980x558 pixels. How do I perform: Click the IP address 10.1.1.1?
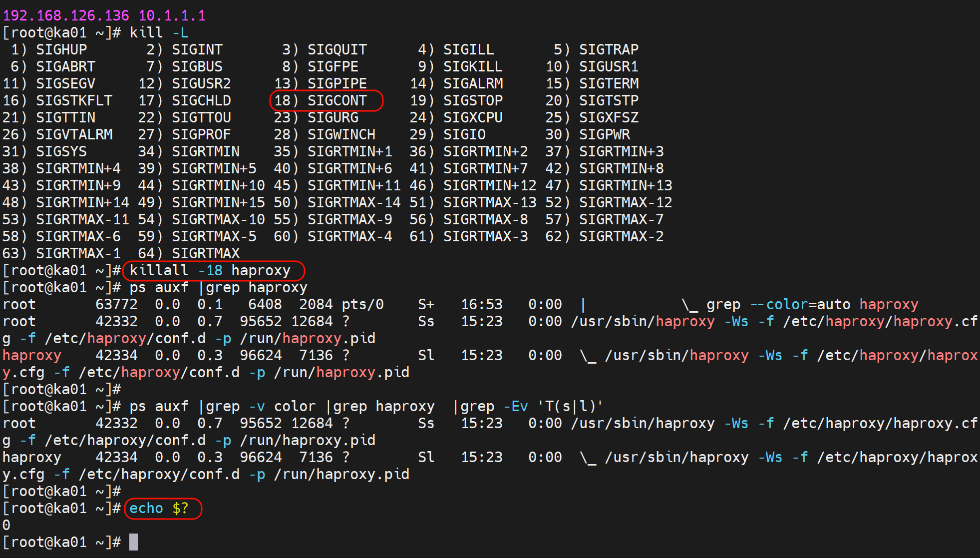(x=172, y=15)
